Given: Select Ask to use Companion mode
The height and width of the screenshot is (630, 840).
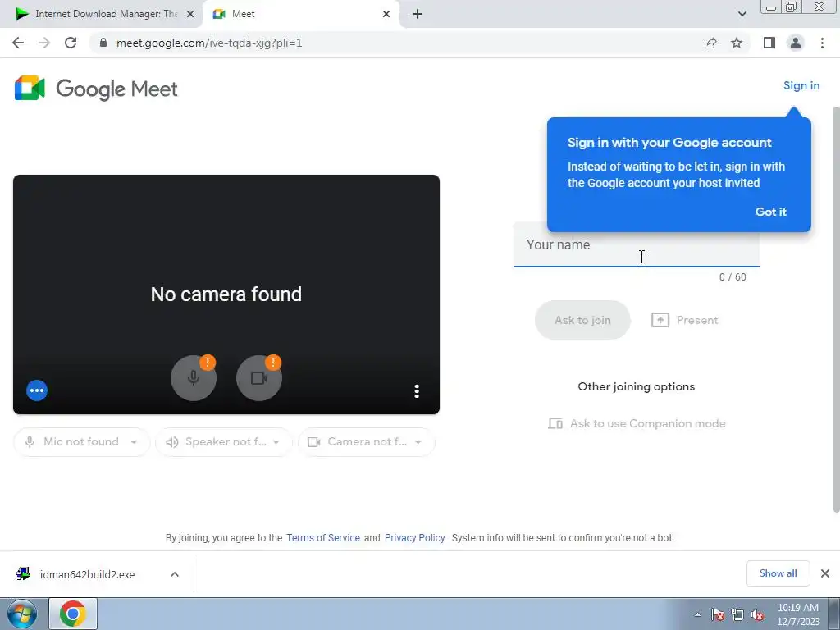Looking at the screenshot, I should click(x=637, y=423).
